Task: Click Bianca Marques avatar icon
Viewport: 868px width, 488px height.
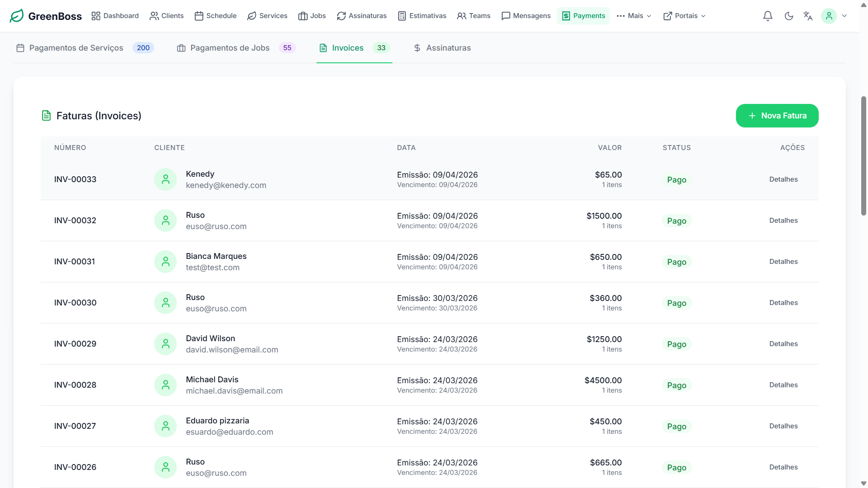Action: coord(165,261)
